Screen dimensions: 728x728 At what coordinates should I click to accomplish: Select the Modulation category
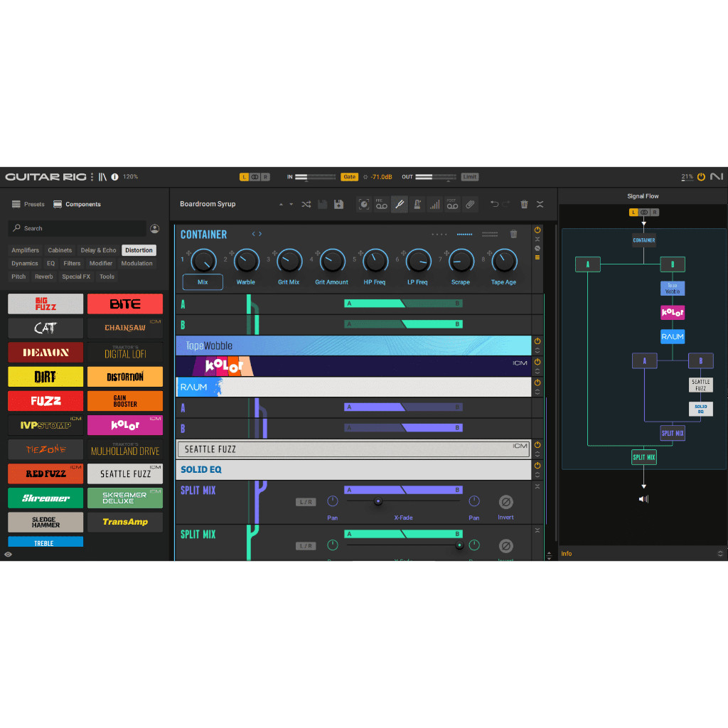[x=136, y=263]
